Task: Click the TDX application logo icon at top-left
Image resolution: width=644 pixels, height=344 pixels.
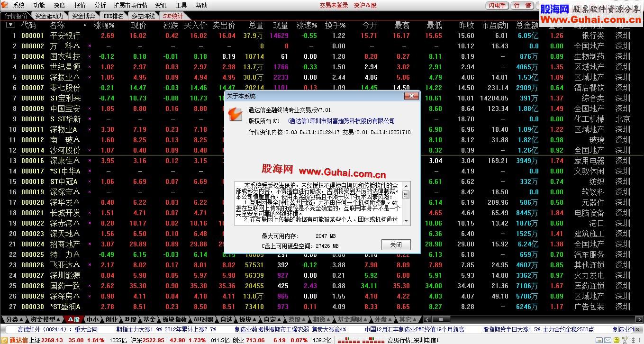Action: point(5,5)
